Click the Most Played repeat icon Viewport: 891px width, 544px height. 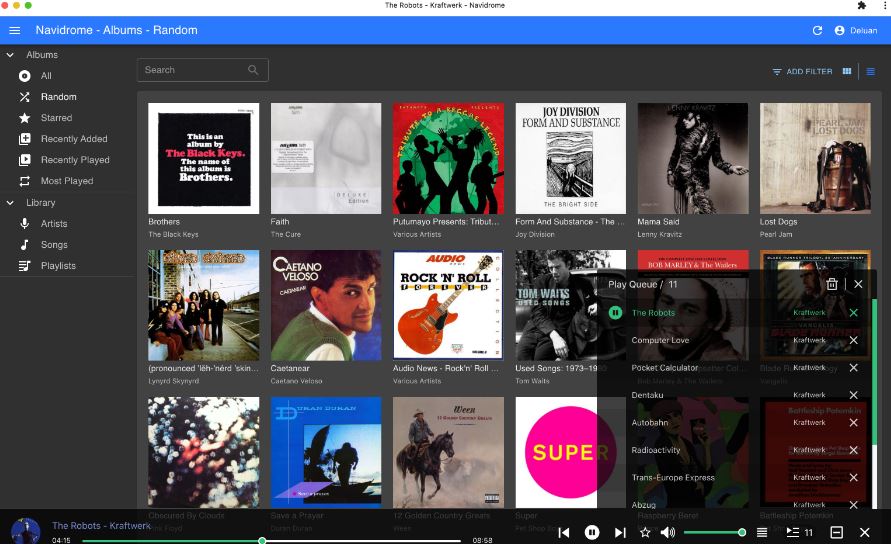pyautogui.click(x=24, y=181)
